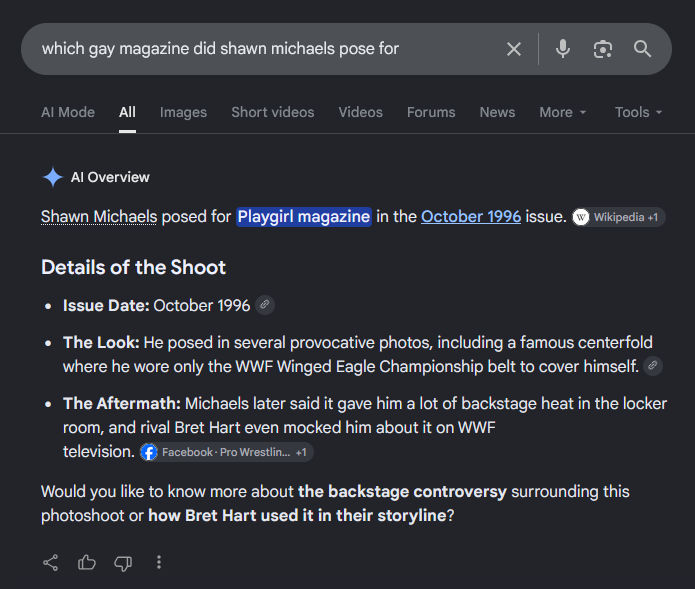Viewport: 695px width, 589px height.
Task: Expand the More search filters dropdown
Action: pyautogui.click(x=563, y=113)
